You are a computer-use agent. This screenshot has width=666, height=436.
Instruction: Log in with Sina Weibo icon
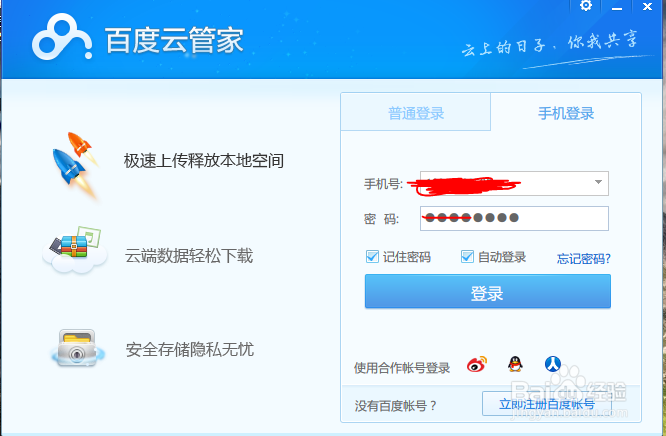coord(477,365)
